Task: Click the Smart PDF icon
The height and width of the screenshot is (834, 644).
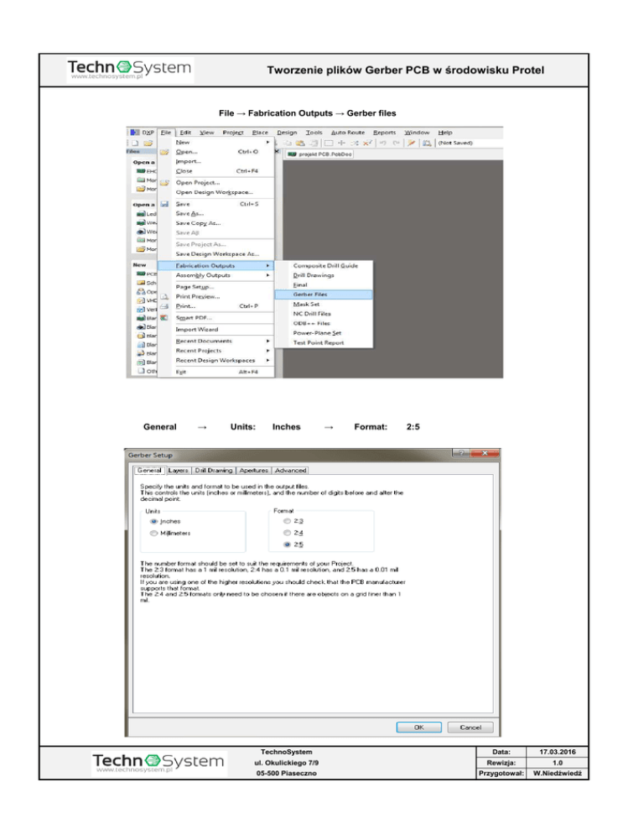Action: (x=165, y=318)
